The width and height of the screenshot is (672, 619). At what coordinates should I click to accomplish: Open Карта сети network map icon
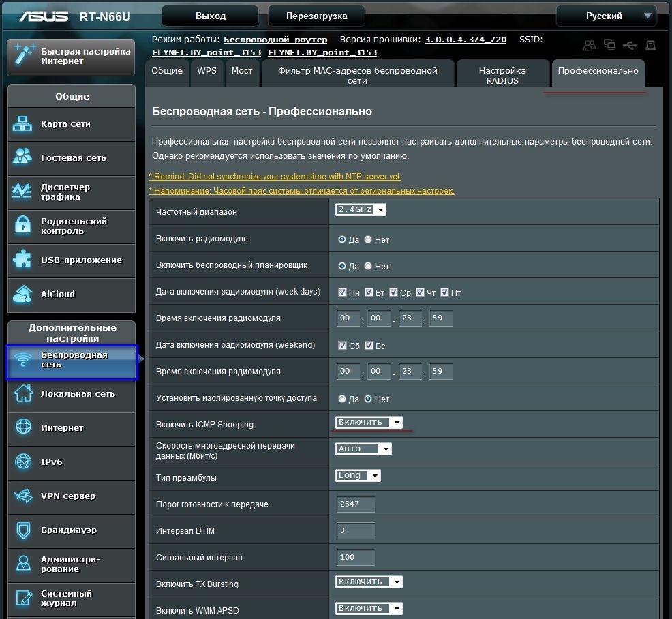click(22, 124)
